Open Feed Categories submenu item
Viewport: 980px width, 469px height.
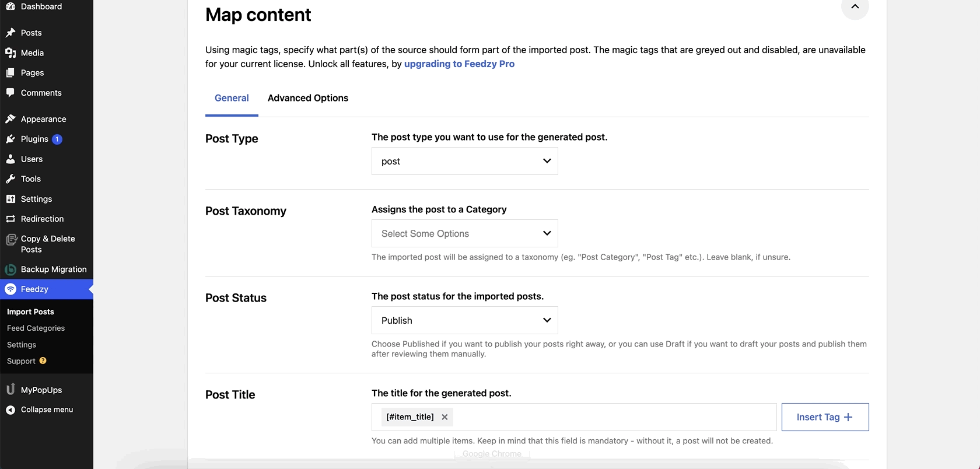(36, 328)
